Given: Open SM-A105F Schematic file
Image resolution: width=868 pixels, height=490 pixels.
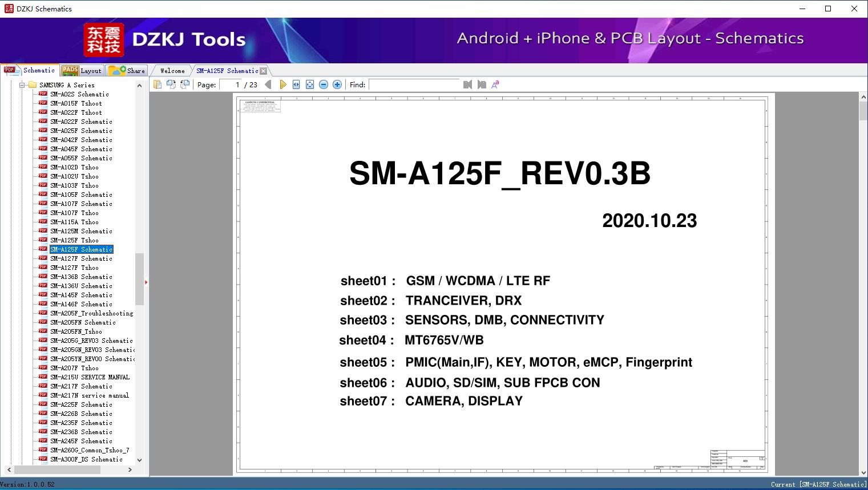Looking at the screenshot, I should pyautogui.click(x=81, y=195).
